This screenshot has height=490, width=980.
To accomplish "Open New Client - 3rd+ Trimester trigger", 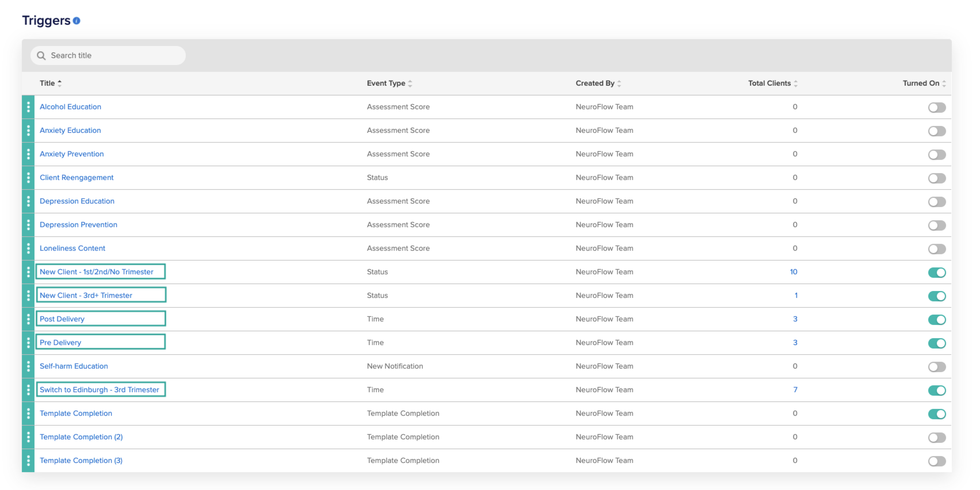I will 86,296.
